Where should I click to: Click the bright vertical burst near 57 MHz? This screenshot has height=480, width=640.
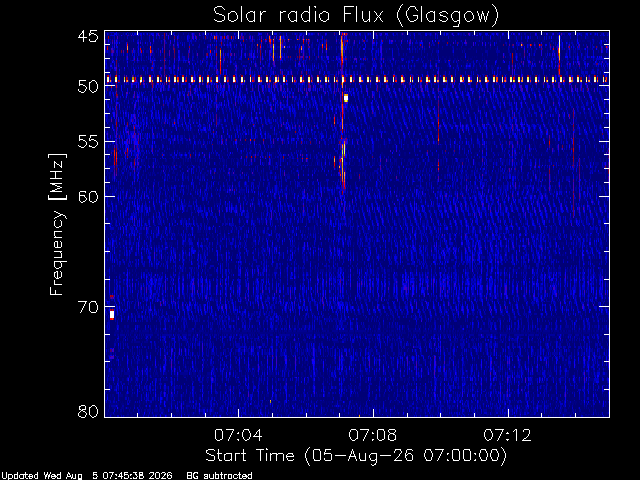(x=343, y=165)
